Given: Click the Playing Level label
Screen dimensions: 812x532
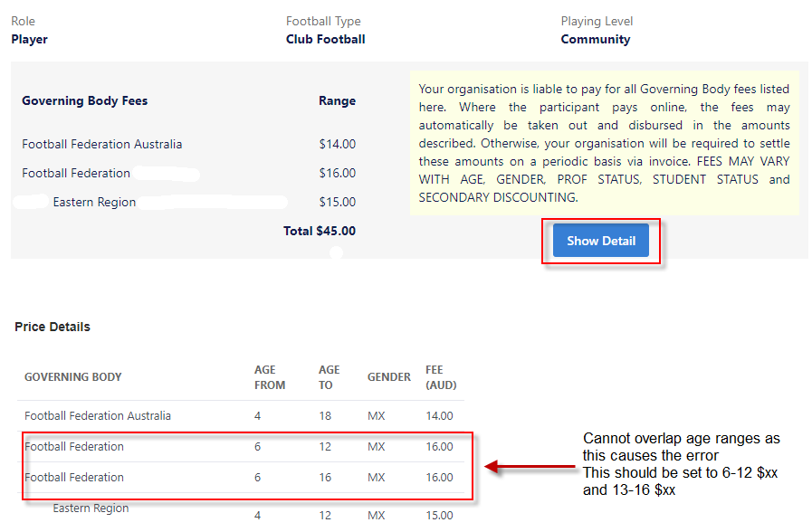Looking at the screenshot, I should coord(597,21).
